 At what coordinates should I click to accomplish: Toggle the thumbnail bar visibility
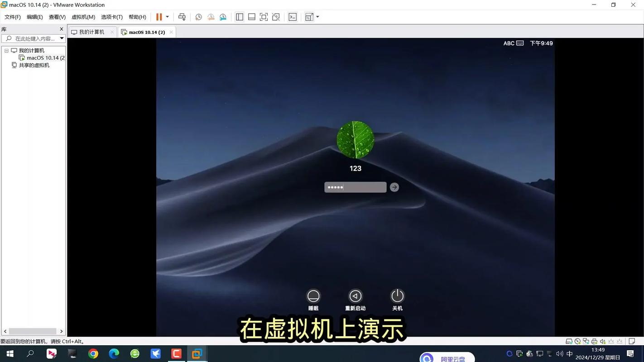point(251,17)
